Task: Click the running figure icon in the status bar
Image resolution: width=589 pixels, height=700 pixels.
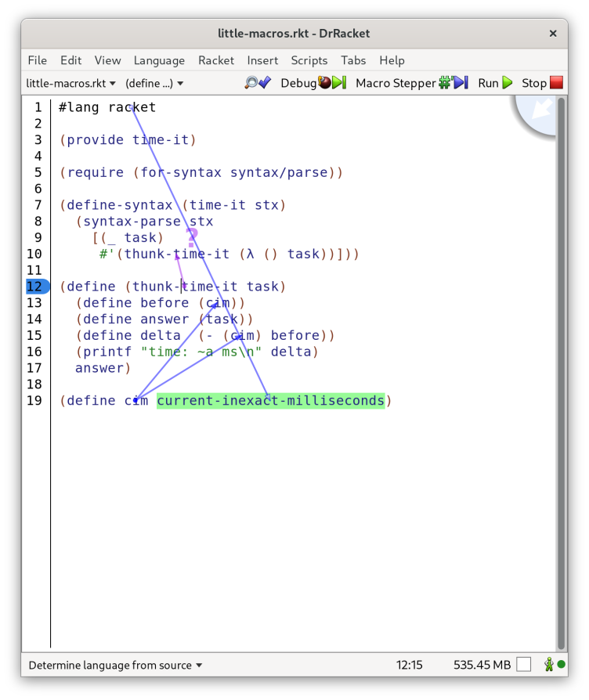Action: point(549,665)
